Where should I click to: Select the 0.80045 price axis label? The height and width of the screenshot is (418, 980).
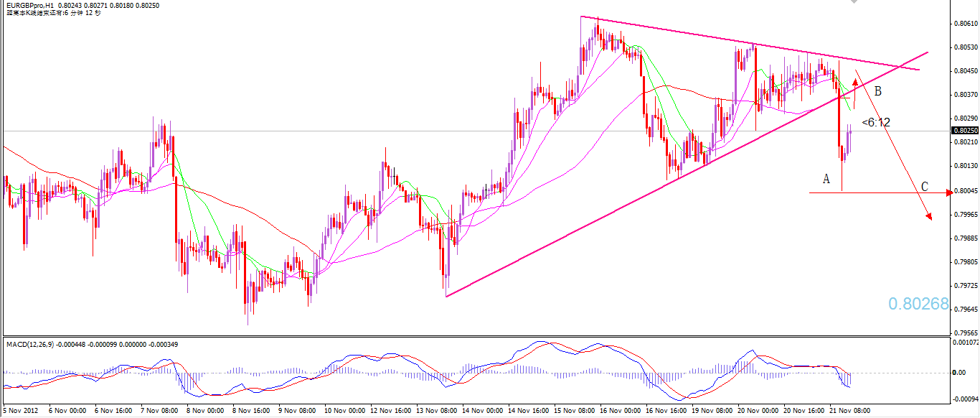click(965, 191)
